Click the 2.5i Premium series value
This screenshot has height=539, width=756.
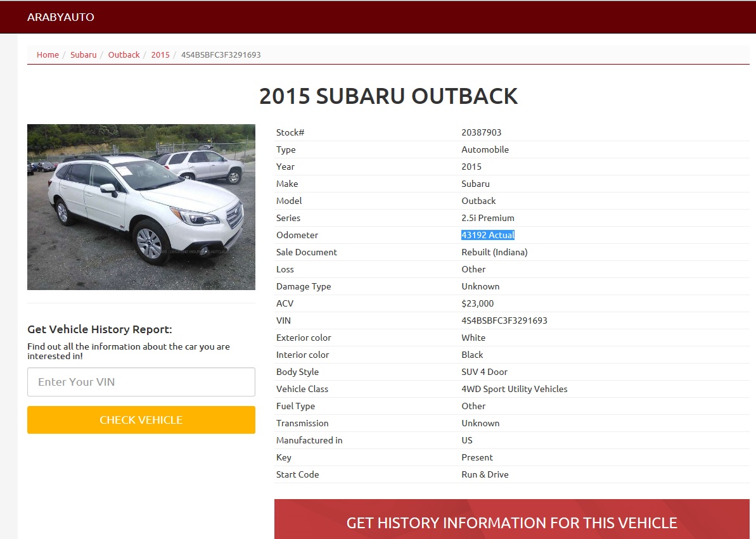click(488, 218)
